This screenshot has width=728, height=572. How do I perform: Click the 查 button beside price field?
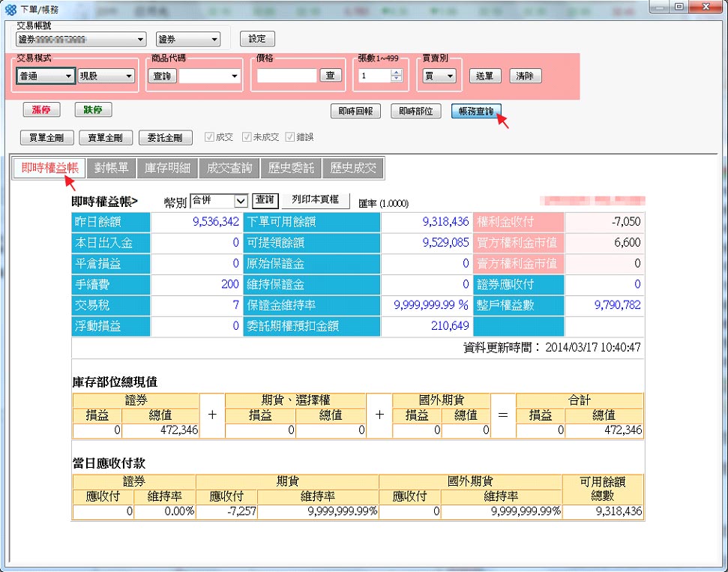(331, 75)
